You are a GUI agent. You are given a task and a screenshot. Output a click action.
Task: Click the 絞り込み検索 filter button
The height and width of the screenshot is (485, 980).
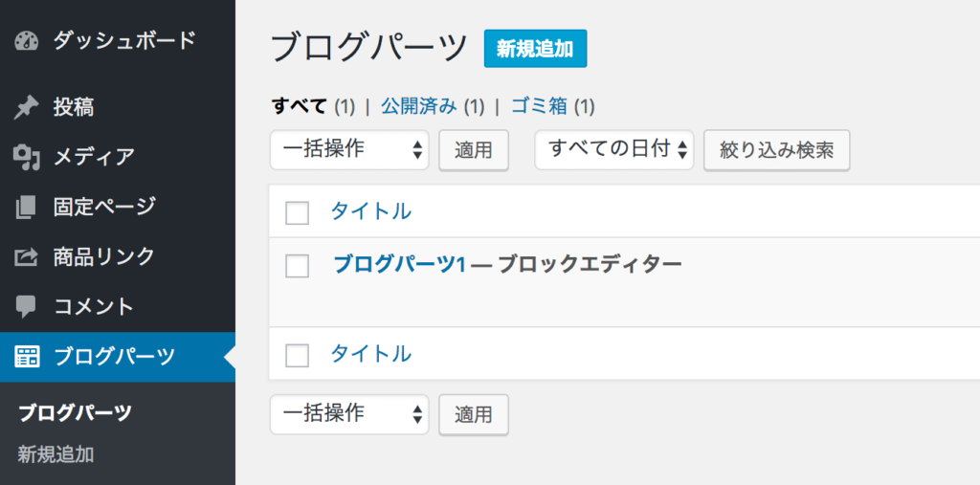(777, 150)
